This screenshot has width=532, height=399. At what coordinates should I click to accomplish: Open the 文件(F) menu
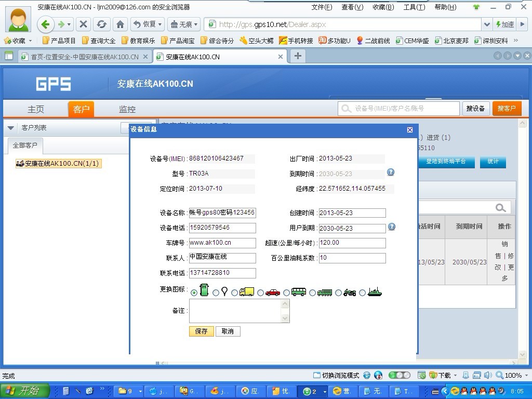(322, 7)
